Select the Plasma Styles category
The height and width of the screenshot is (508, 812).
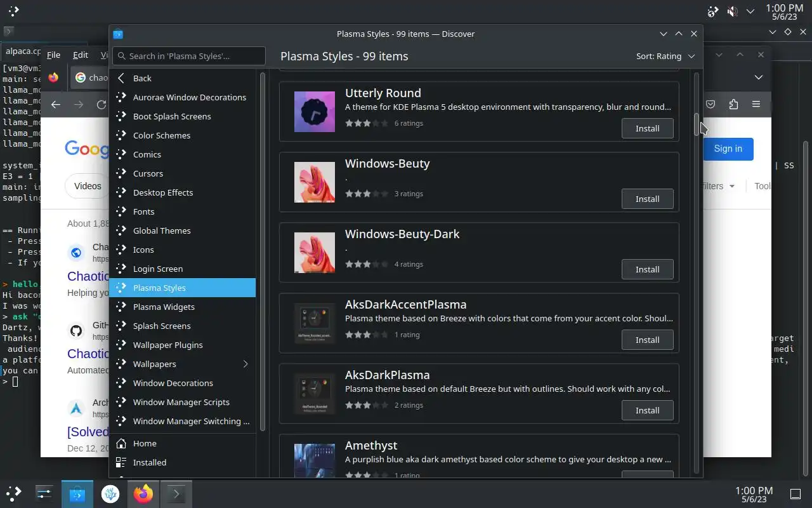point(183,288)
